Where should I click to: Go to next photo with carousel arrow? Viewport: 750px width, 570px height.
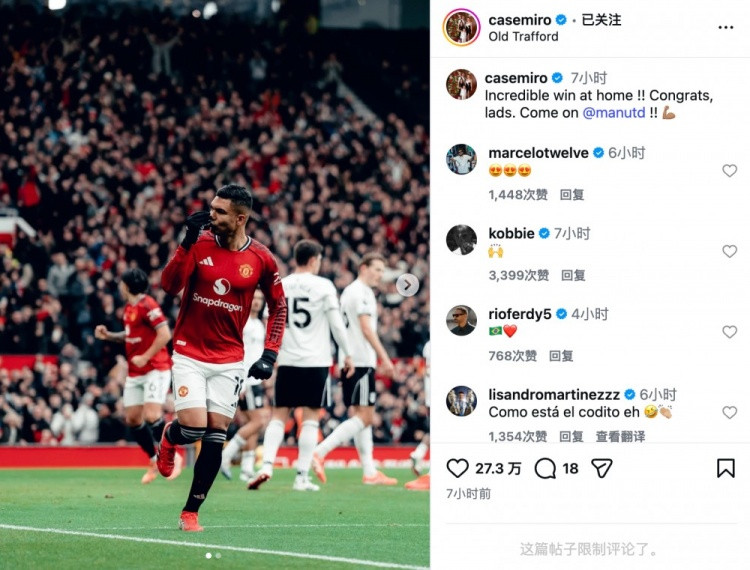(x=408, y=285)
